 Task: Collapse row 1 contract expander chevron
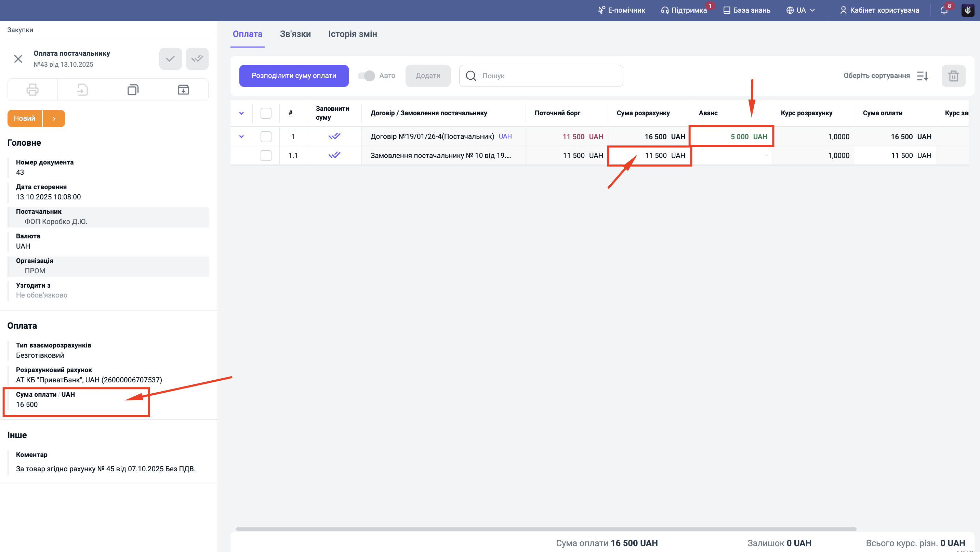click(241, 136)
